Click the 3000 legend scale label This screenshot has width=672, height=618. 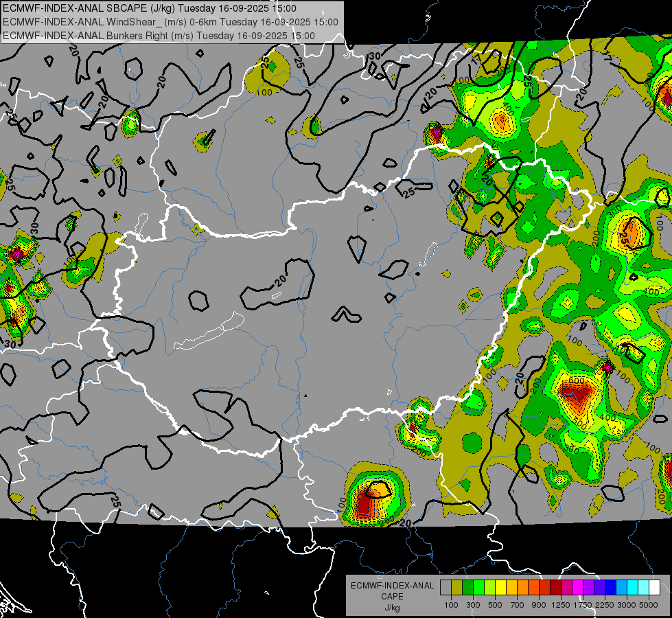(x=626, y=605)
